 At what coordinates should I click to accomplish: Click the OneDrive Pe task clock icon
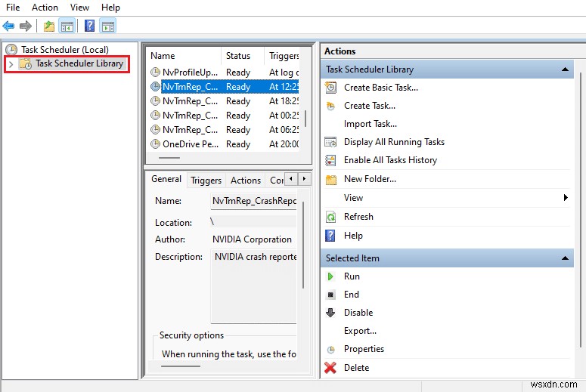(x=155, y=144)
